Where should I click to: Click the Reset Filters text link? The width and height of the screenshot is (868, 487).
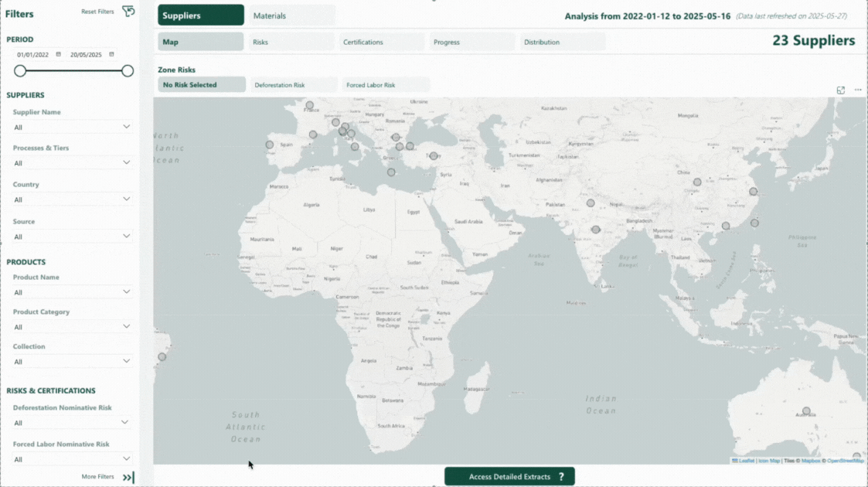point(97,12)
